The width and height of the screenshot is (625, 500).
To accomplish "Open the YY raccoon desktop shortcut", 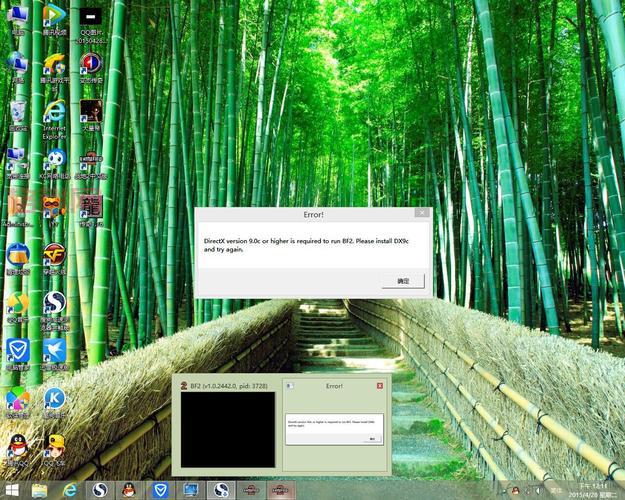I will pos(55,211).
